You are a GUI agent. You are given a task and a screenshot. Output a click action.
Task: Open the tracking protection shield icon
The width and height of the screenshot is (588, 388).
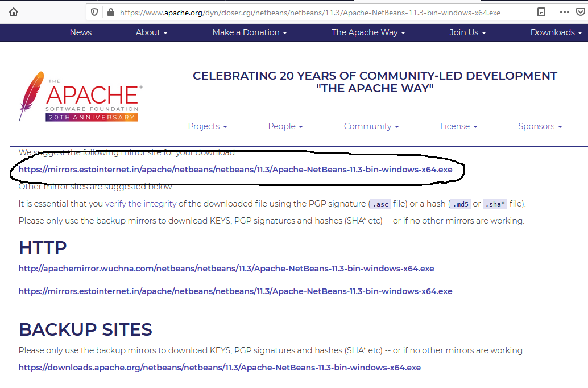pyautogui.click(x=94, y=13)
